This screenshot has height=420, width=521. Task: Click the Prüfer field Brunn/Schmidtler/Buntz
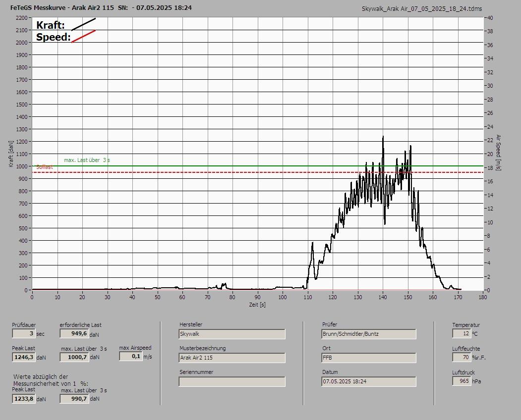tap(369, 334)
